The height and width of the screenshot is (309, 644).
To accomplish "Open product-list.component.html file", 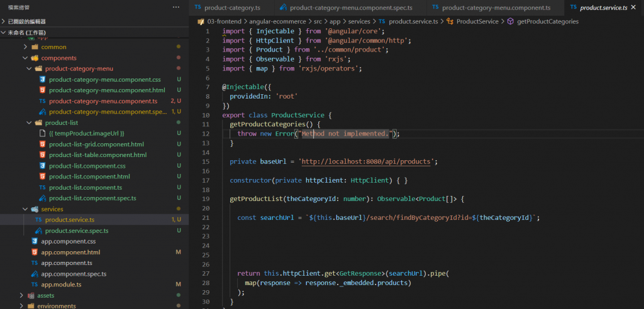I will pyautogui.click(x=89, y=176).
